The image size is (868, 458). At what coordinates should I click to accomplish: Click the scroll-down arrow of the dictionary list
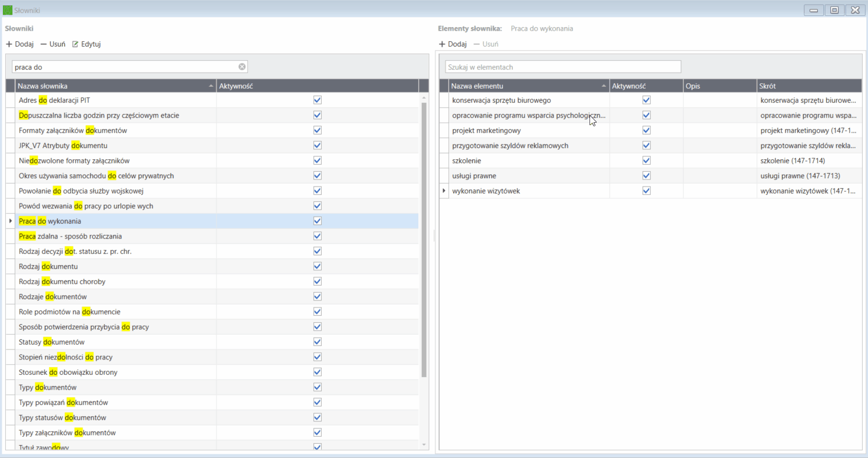pyautogui.click(x=424, y=444)
